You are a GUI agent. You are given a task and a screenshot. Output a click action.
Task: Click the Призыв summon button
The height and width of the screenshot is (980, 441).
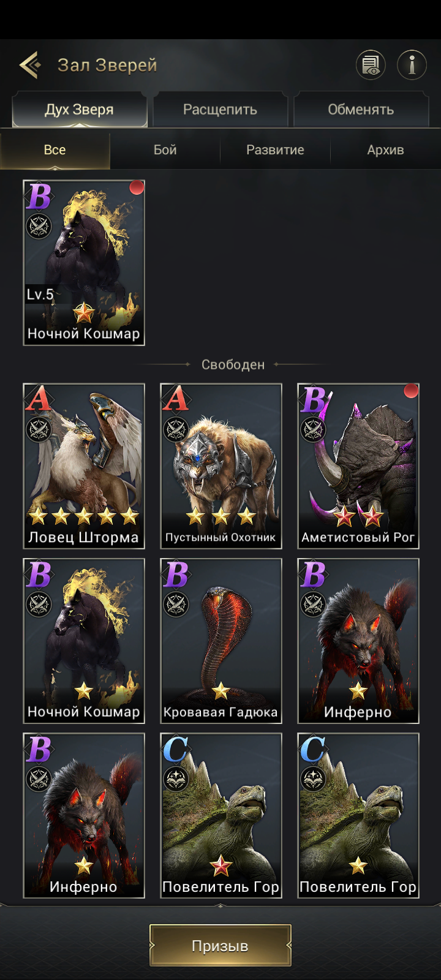[x=221, y=946]
